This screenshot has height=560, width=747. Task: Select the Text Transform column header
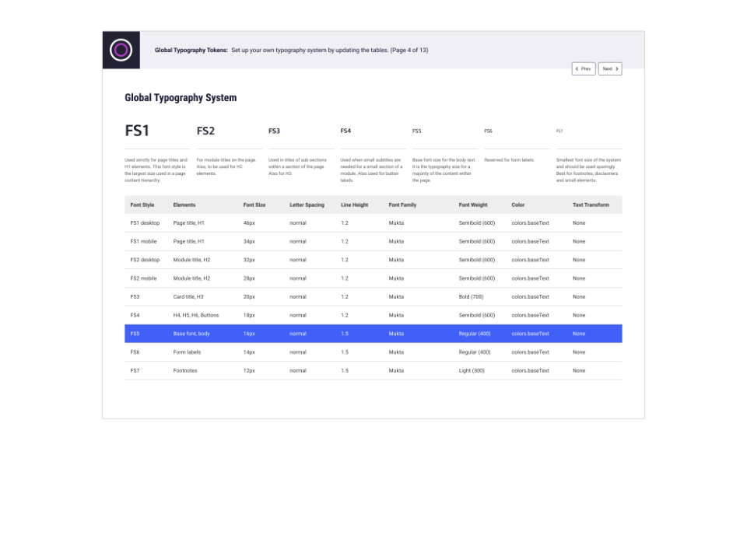tap(591, 205)
